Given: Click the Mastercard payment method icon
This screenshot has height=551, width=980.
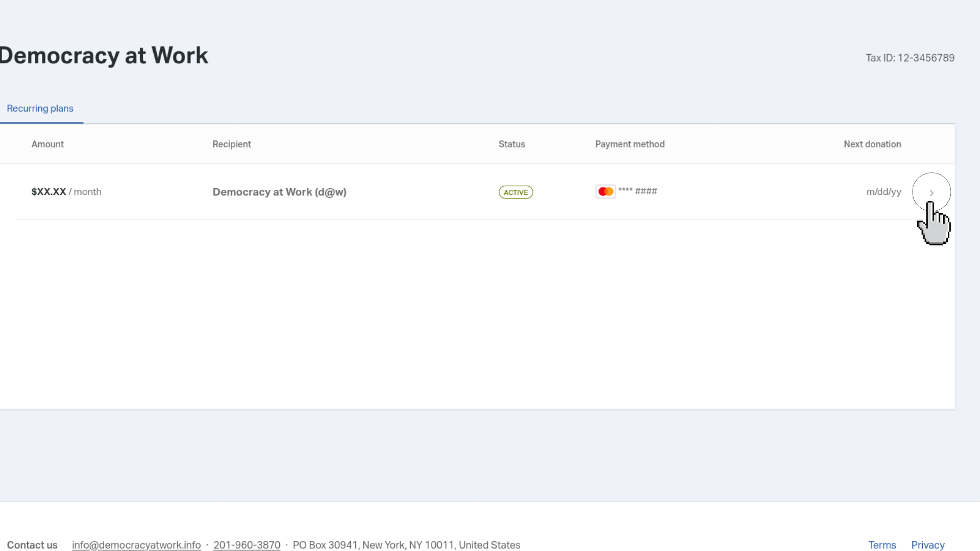Looking at the screenshot, I should (x=605, y=191).
